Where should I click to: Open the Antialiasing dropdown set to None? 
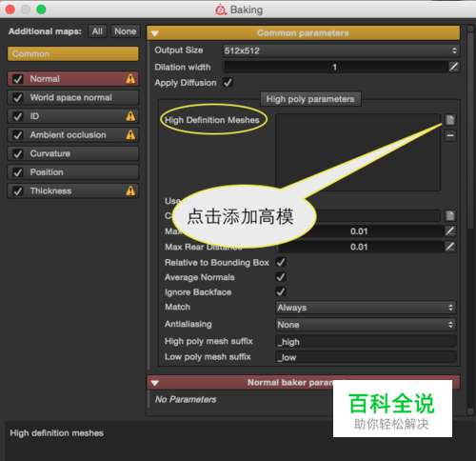pos(366,325)
